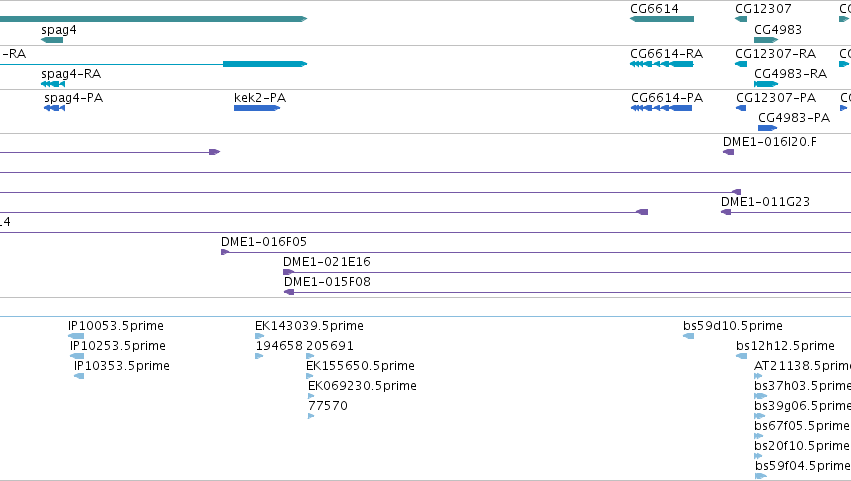
Task: Click the teal gene arrow beneath CG4983
Action: (766, 40)
